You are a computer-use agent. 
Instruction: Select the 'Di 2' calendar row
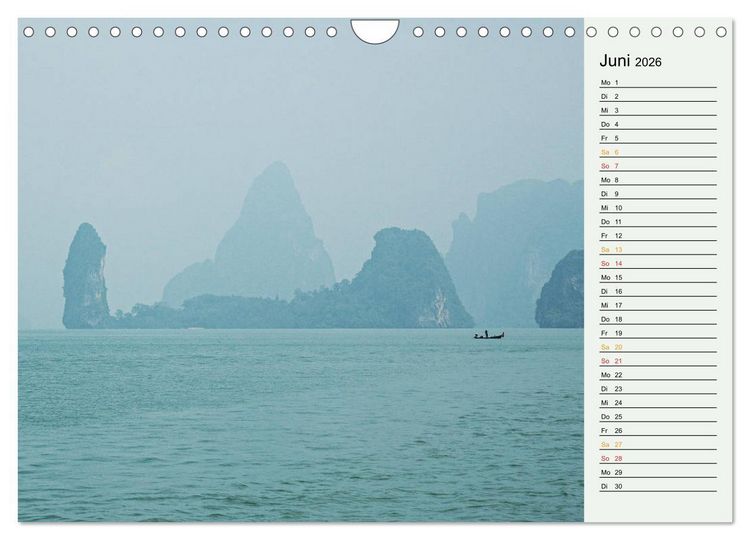pos(658,97)
